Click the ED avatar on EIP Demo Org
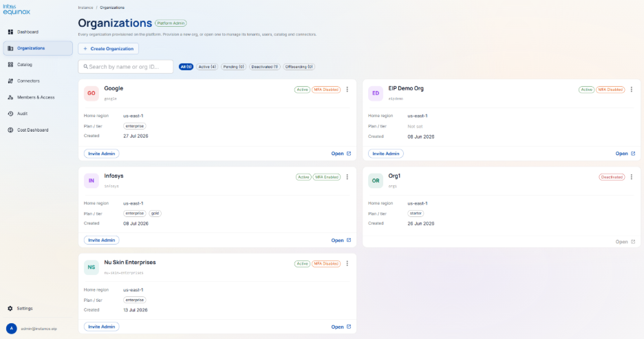The width and height of the screenshot is (644, 339). pyautogui.click(x=376, y=94)
